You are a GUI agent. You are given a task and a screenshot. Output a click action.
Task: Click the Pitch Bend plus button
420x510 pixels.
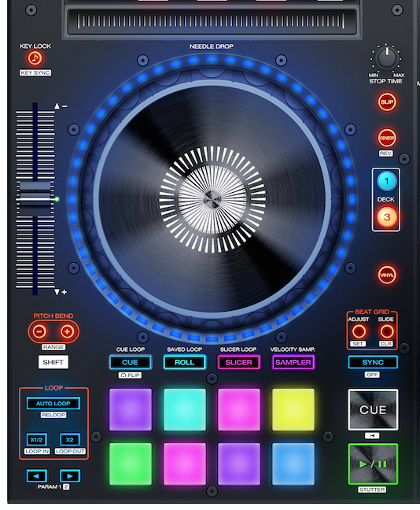[x=68, y=331]
